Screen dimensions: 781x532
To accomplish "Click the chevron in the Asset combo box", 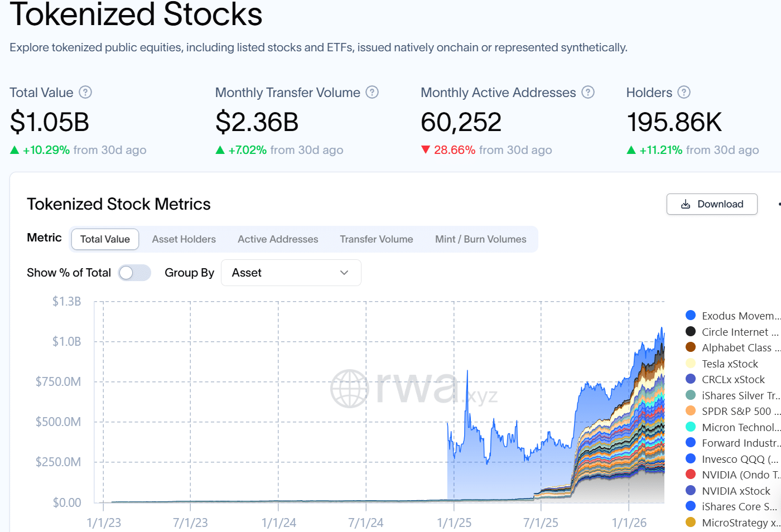I will coord(344,273).
